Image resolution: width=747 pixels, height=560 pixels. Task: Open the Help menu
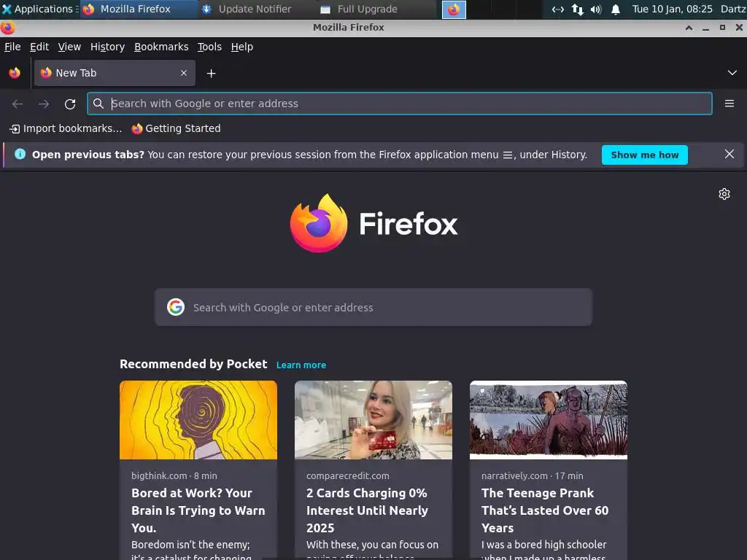(x=242, y=47)
